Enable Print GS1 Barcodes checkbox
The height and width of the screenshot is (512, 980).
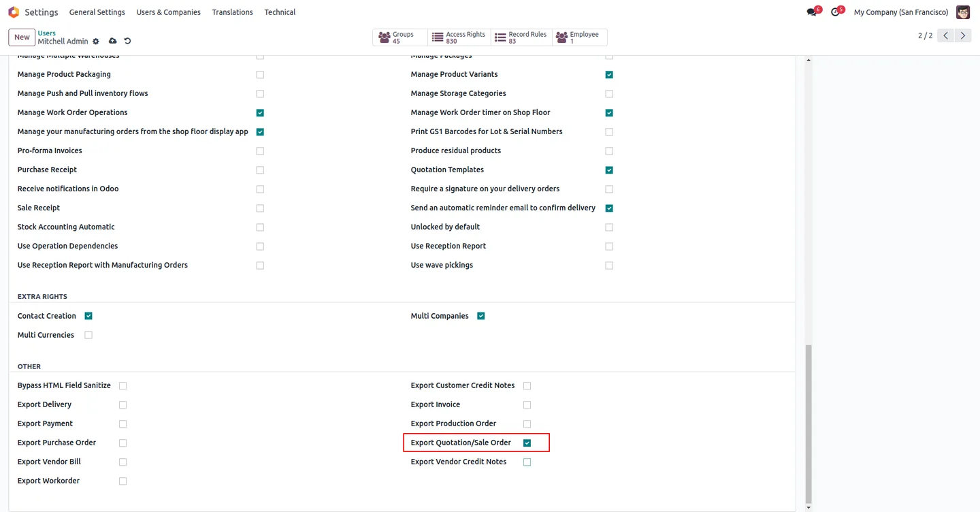(x=609, y=132)
